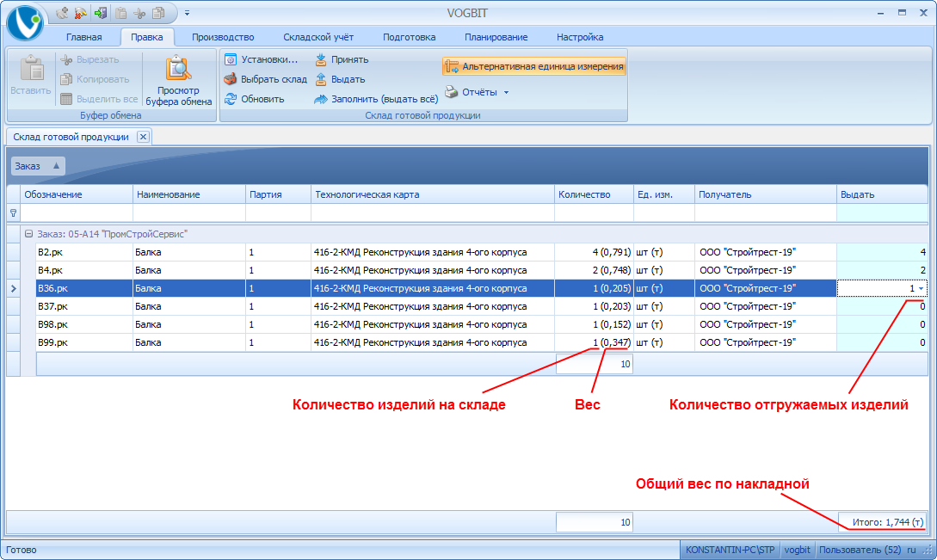Viewport: 937px width, 560px height.
Task: Click the Получатель column header
Action: click(x=766, y=194)
